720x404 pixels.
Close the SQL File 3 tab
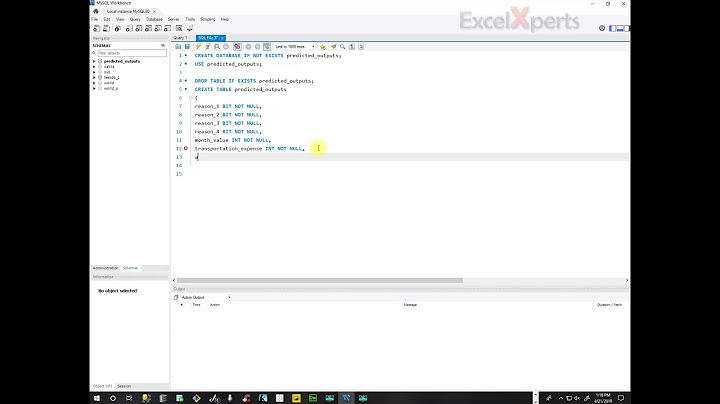point(222,38)
